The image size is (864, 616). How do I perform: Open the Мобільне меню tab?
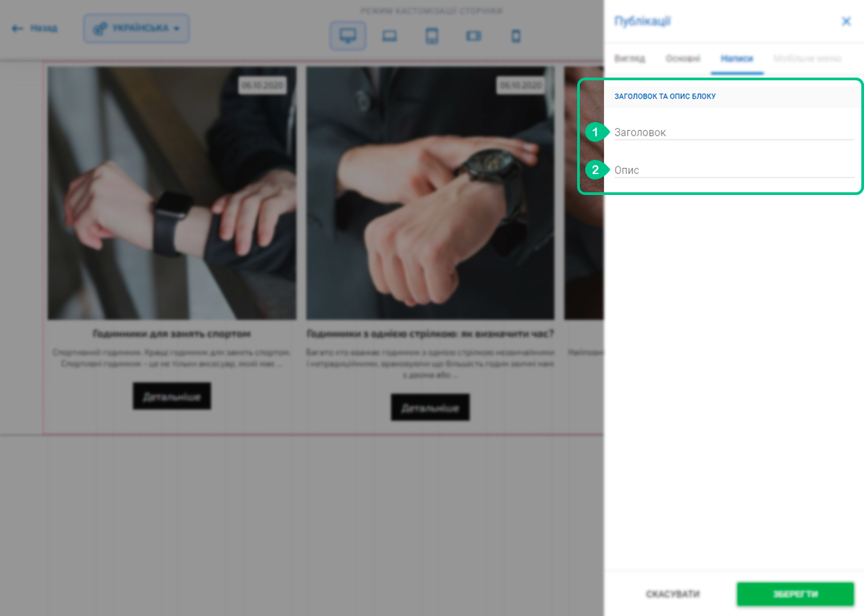pyautogui.click(x=807, y=59)
